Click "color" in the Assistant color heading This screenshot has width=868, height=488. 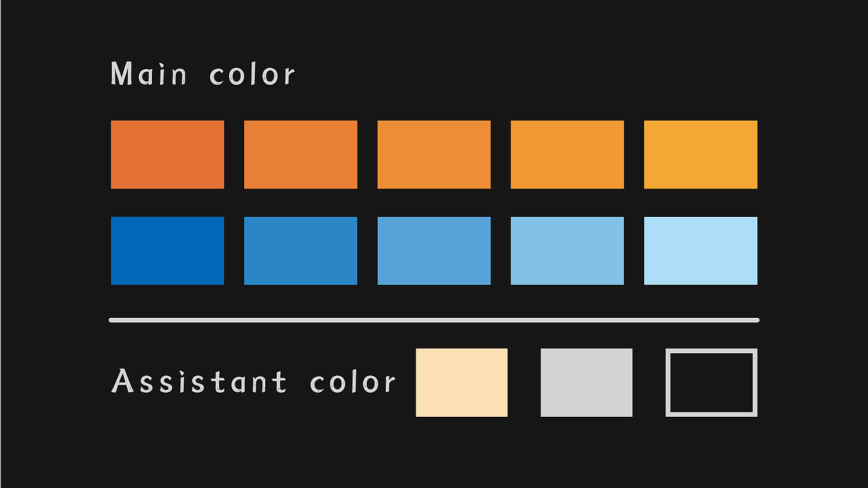(353, 382)
